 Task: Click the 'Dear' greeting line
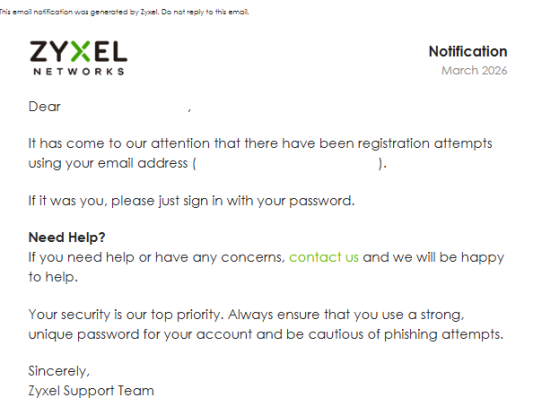tap(109, 107)
